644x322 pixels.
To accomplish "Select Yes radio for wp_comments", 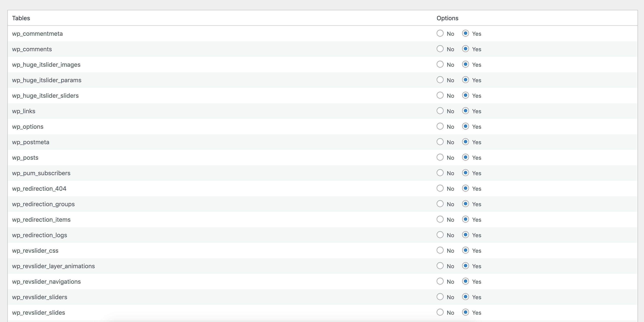I will (465, 49).
